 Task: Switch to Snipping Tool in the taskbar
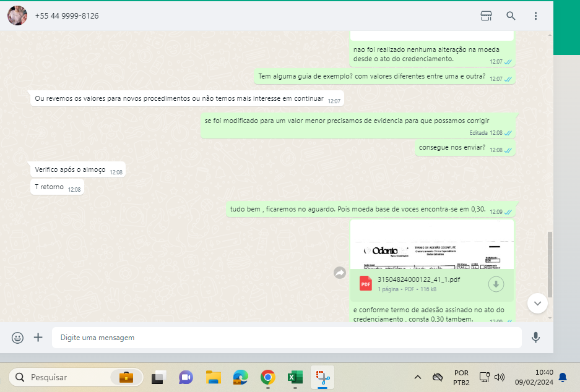(322, 377)
